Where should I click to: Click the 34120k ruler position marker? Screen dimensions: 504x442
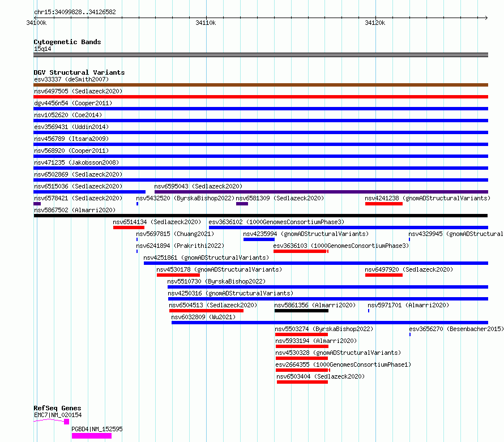click(375, 23)
